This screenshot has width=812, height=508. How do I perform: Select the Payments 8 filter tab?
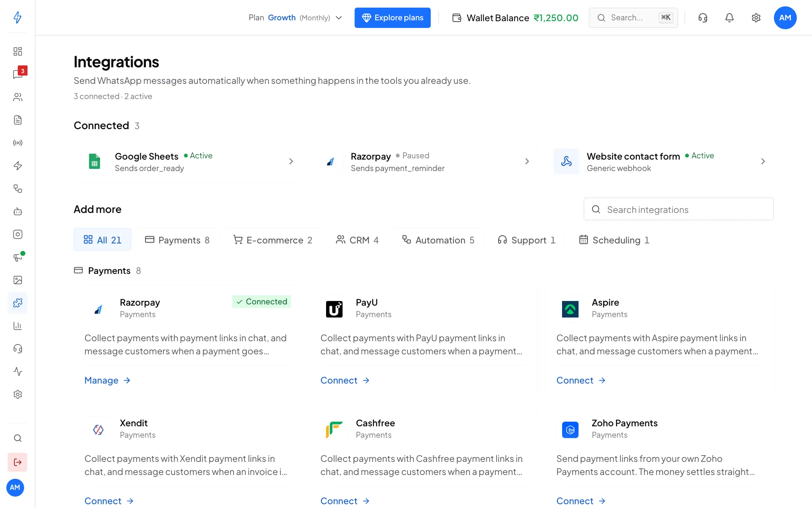(177, 240)
